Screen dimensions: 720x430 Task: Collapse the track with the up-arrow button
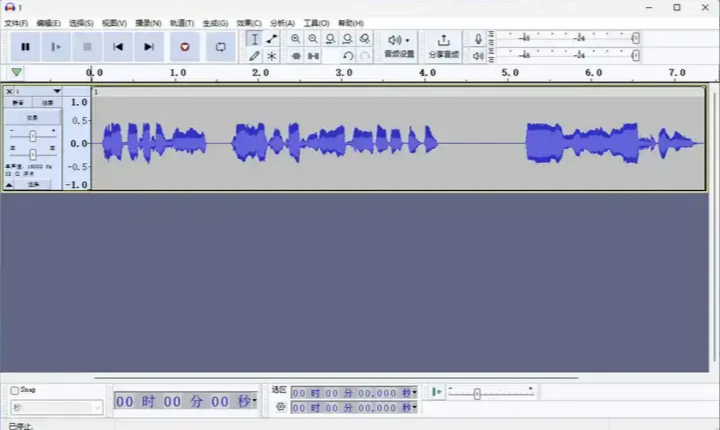coord(9,185)
